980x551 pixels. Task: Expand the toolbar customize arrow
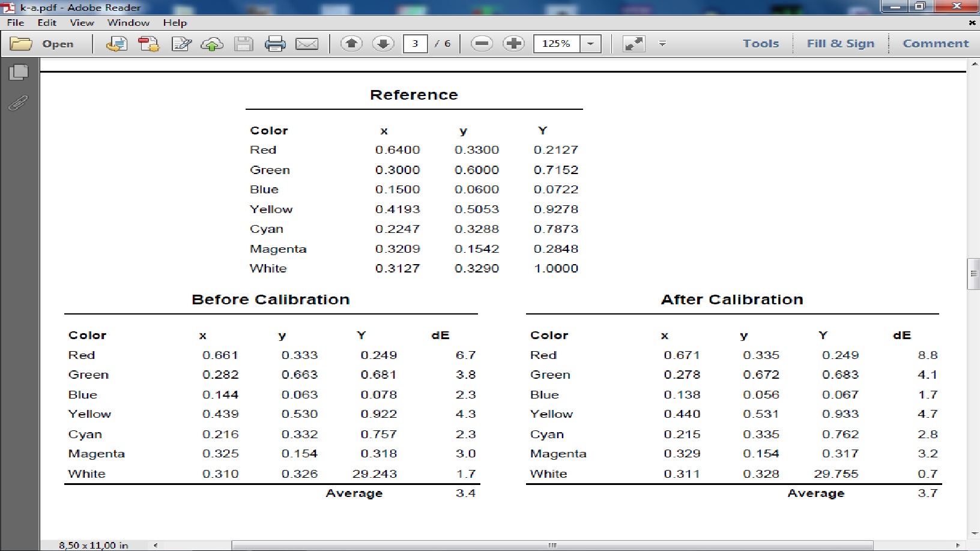point(662,44)
